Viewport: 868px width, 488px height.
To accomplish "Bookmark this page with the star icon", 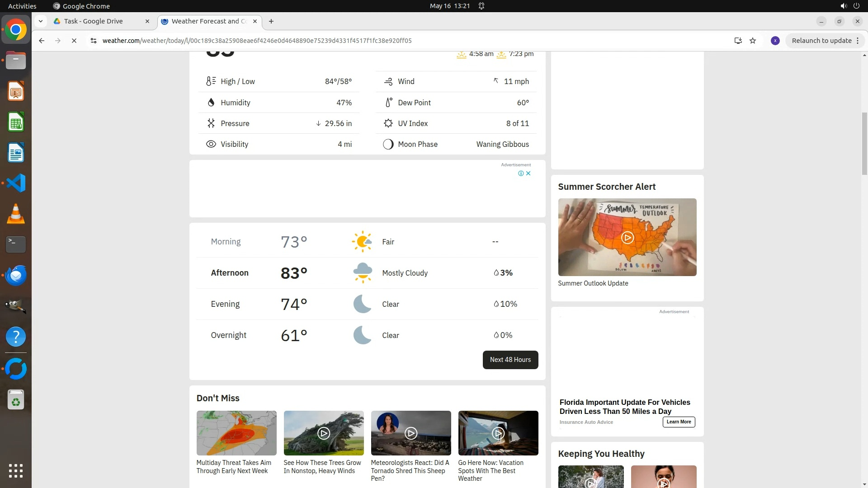I will click(753, 41).
